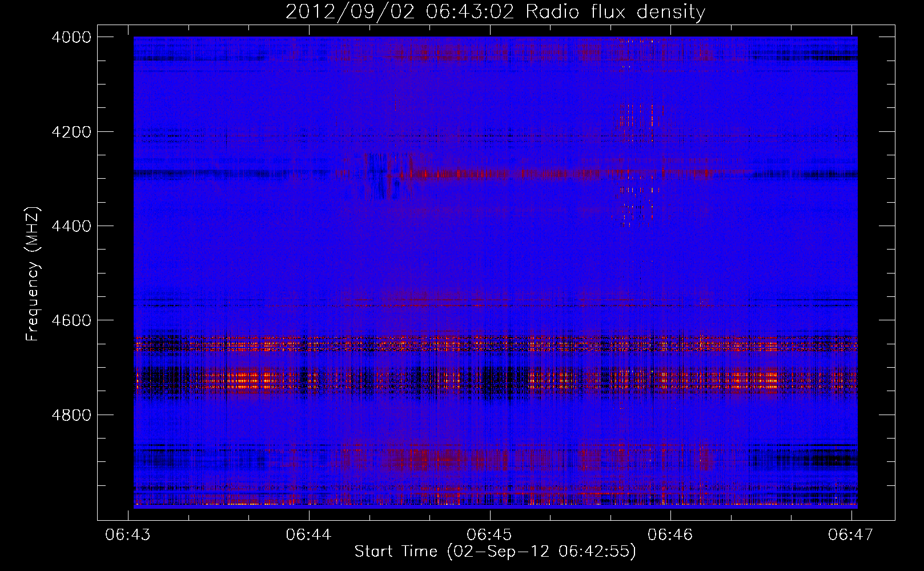The width and height of the screenshot is (924, 571).
Task: Click the time tick label "06:45"
Action: [x=489, y=534]
